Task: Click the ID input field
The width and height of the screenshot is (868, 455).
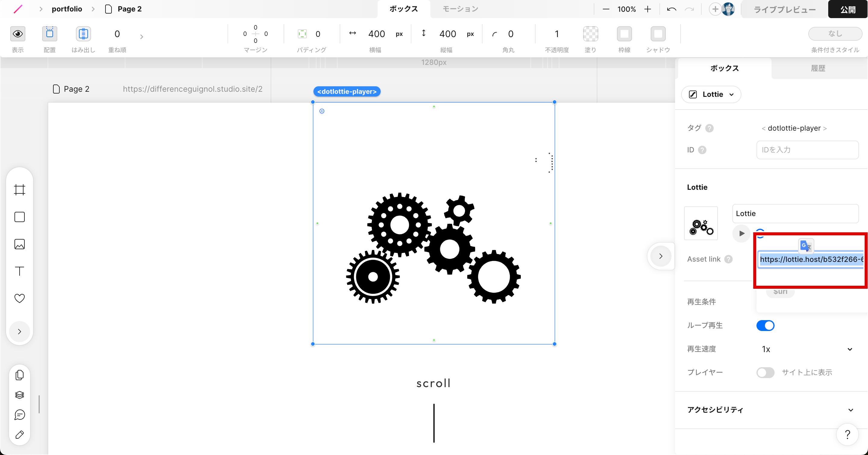Action: click(x=807, y=150)
